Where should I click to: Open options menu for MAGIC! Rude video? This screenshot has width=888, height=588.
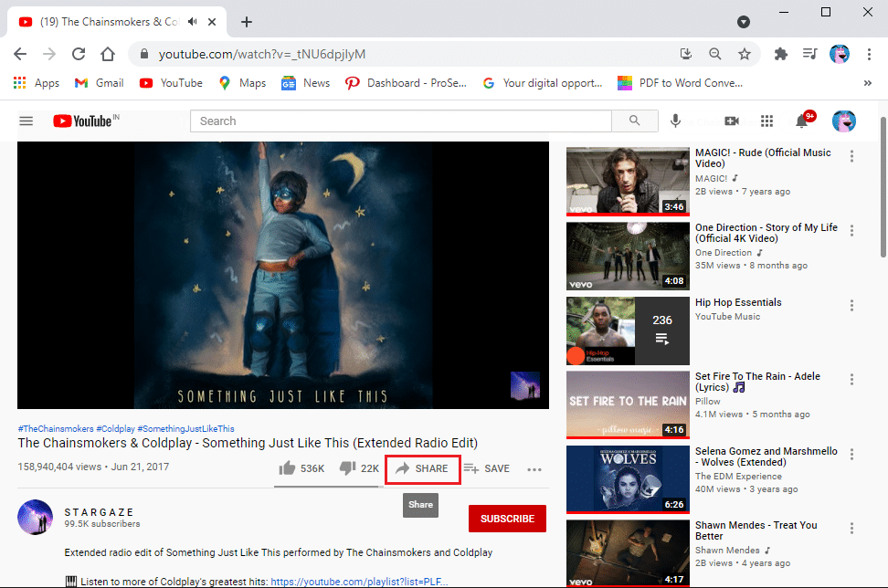click(852, 157)
